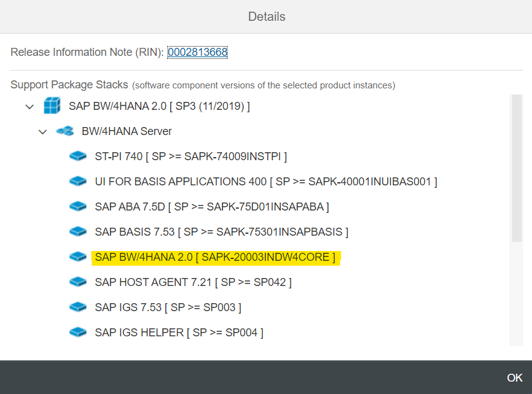Click the UI FOR BASIS APPLICATIONS icon
This screenshot has height=394, width=532.
point(77,181)
